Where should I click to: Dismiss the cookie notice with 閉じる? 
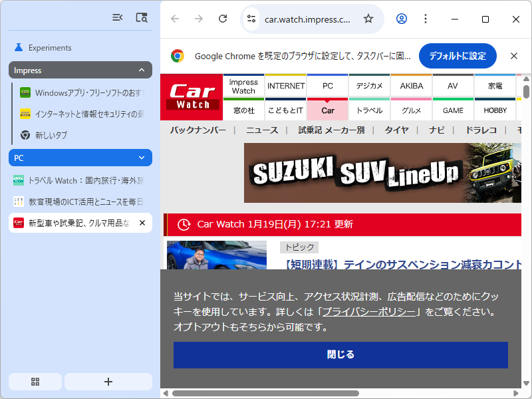pyautogui.click(x=340, y=355)
